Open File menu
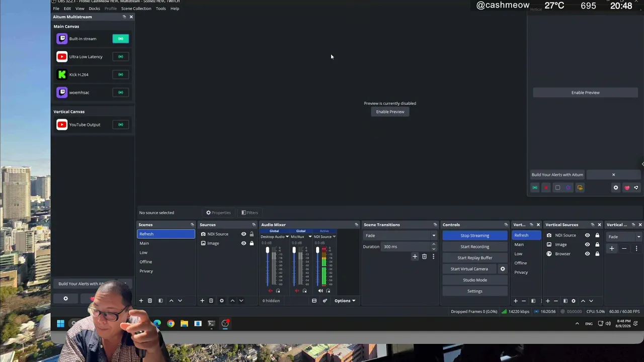The width and height of the screenshot is (644, 362). 56,9
